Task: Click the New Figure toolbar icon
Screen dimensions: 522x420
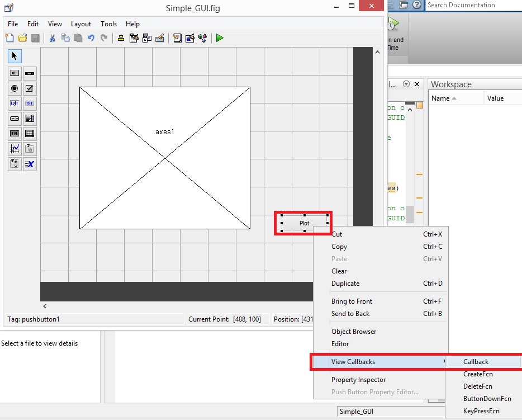Action: (x=10, y=38)
